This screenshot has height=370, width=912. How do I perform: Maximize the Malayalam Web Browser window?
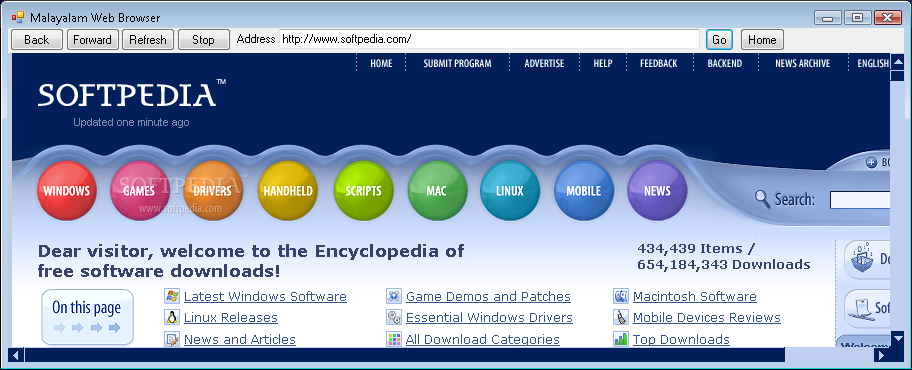point(858,17)
